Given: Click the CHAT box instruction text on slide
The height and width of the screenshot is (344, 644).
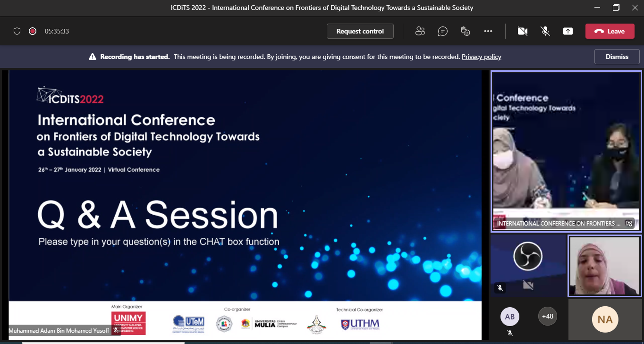Looking at the screenshot, I should 159,242.
